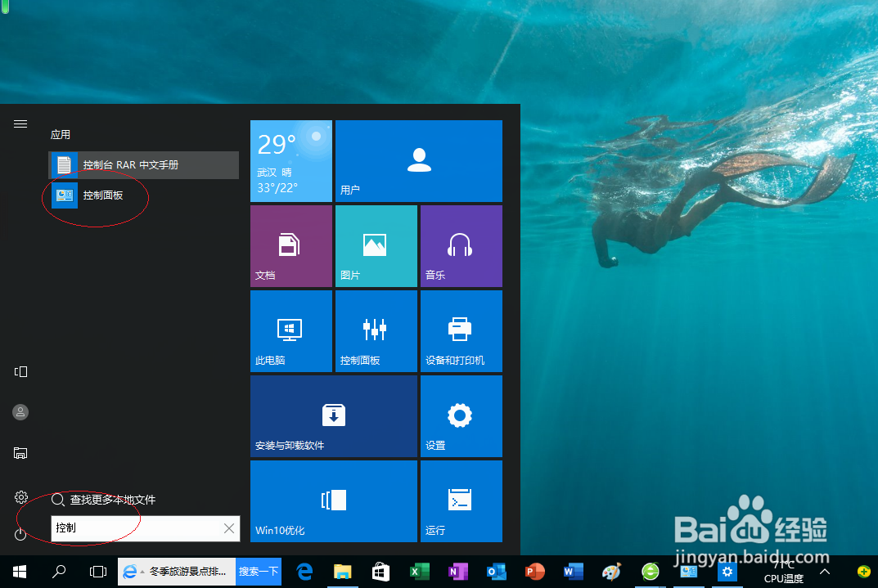Screen dimensions: 878x588
Task: Open the 此电脑 tile
Action: 290,331
